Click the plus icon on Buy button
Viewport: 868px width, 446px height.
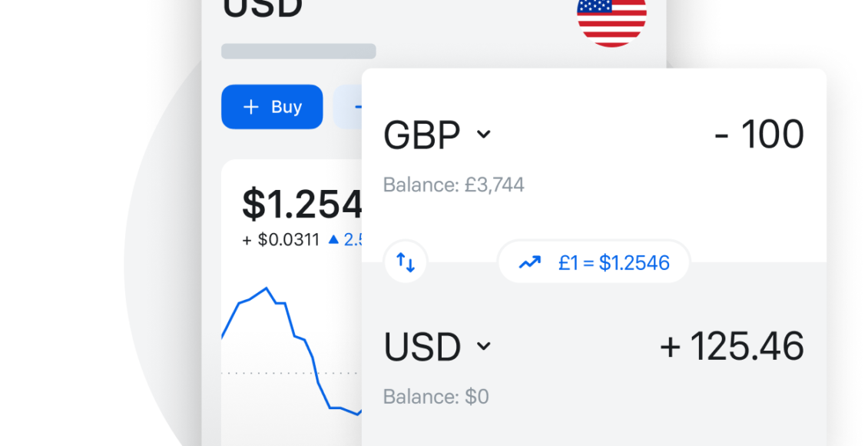coord(251,107)
